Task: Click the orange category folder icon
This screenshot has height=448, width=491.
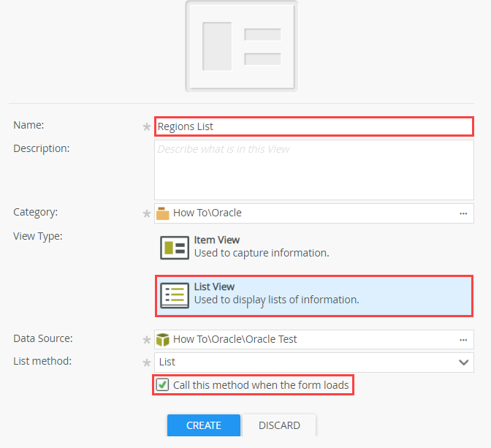Action: (163, 213)
